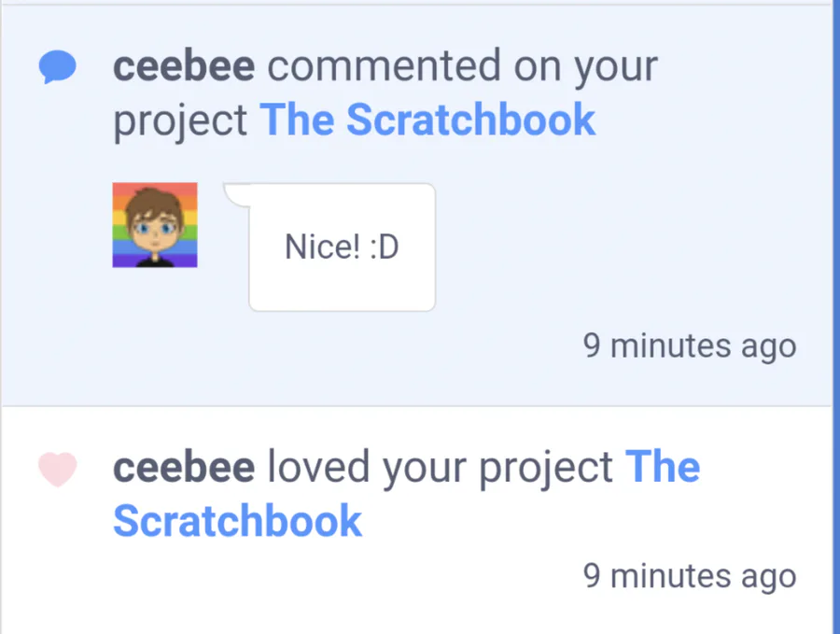This screenshot has height=634, width=840.
Task: Click the "loved your project" text
Action: [441, 467]
